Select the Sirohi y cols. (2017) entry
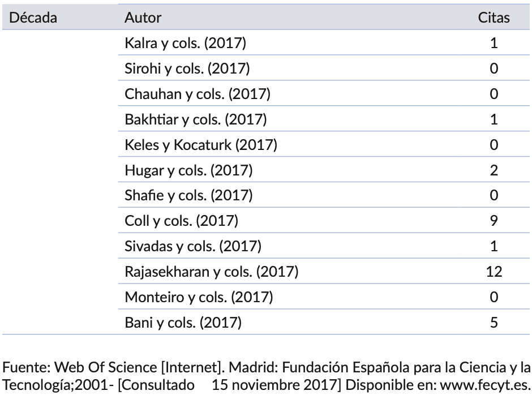The width and height of the screenshot is (532, 395). click(187, 68)
